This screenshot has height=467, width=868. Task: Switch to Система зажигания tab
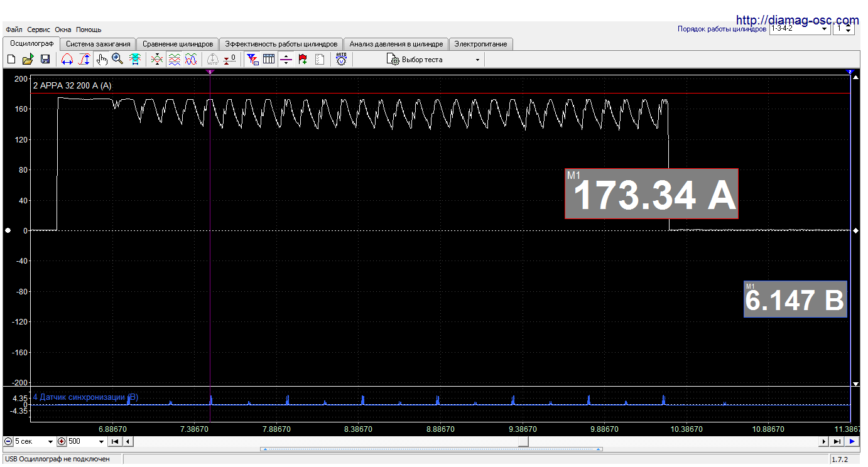pos(98,44)
